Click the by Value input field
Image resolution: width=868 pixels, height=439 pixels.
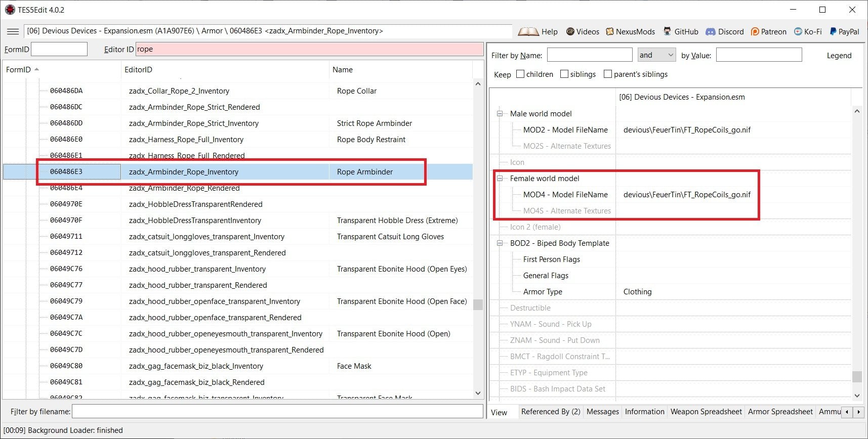[x=759, y=55]
